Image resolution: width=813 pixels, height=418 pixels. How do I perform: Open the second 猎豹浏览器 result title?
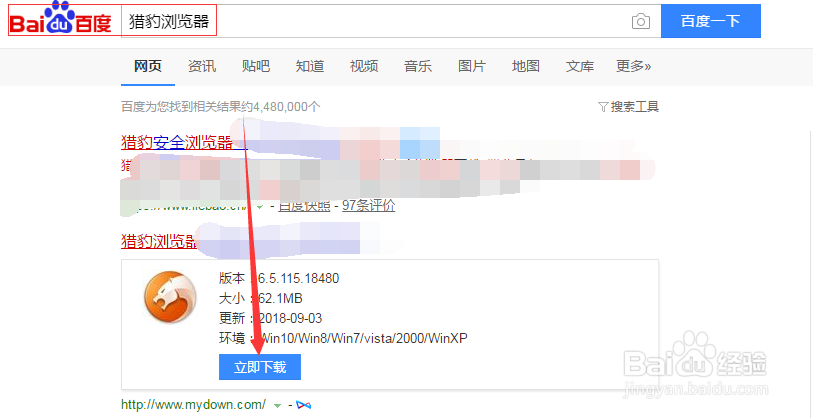tap(159, 241)
